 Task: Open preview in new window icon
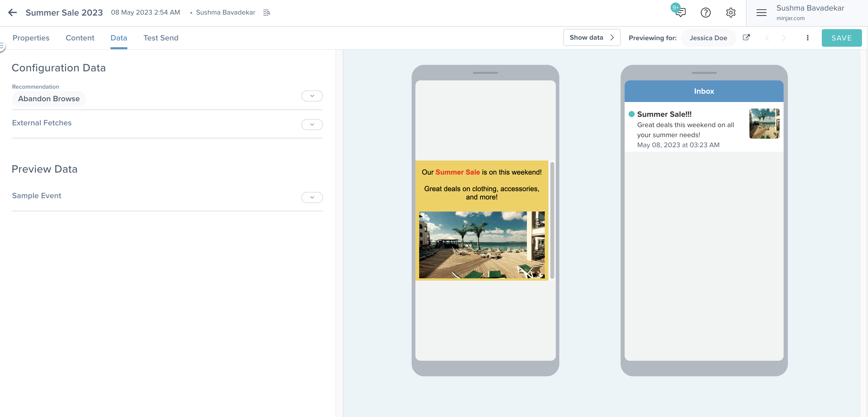pos(746,37)
